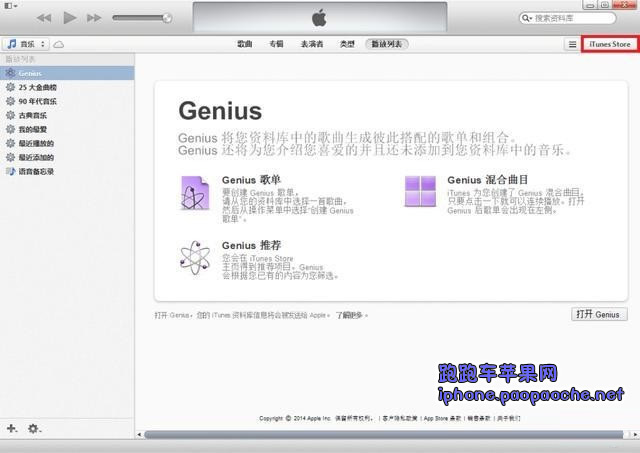
Task: Click the 播放列表 sidebar section header
Action: pyautogui.click(x=20, y=60)
